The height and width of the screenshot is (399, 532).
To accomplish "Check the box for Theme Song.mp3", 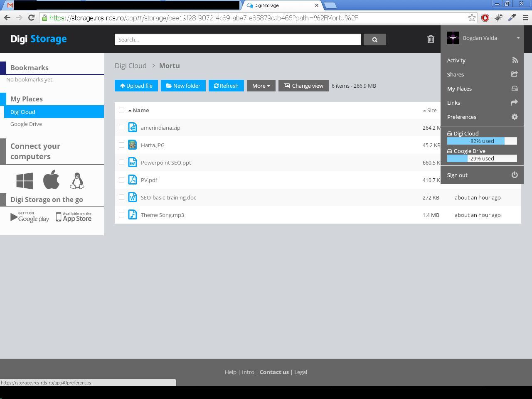I will (121, 215).
